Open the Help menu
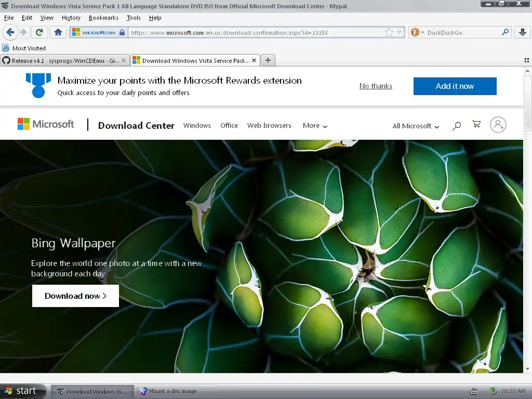 tap(155, 18)
